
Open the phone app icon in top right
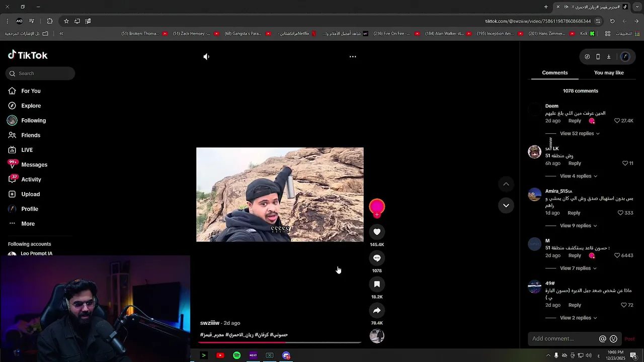(x=598, y=57)
